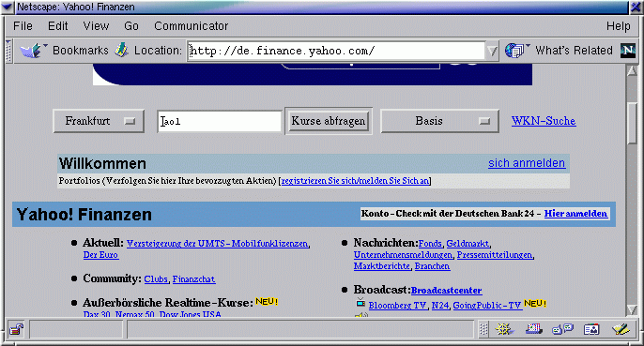644x346 pixels.
Task: Click the toolbar collapse handle left of Bookmarks
Action: tap(8, 51)
